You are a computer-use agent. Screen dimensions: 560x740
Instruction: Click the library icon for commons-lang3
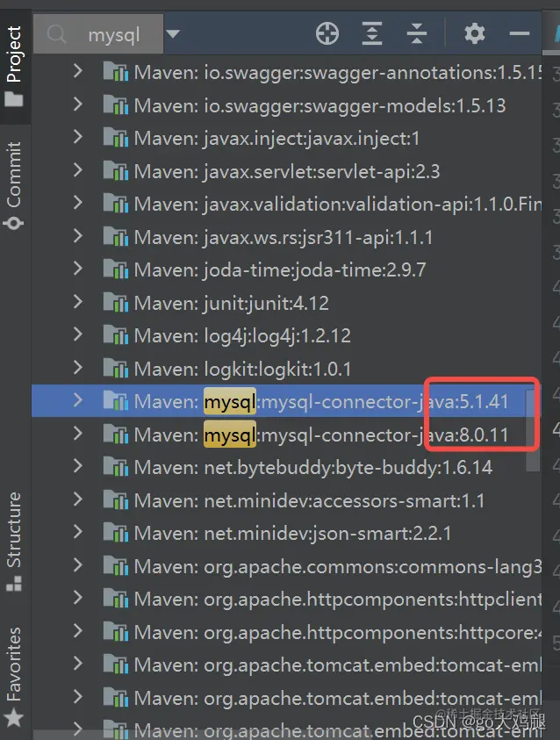[116, 565]
